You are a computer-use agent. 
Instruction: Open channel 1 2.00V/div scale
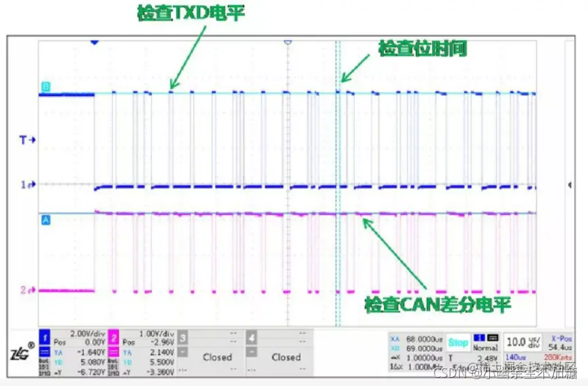(x=87, y=334)
